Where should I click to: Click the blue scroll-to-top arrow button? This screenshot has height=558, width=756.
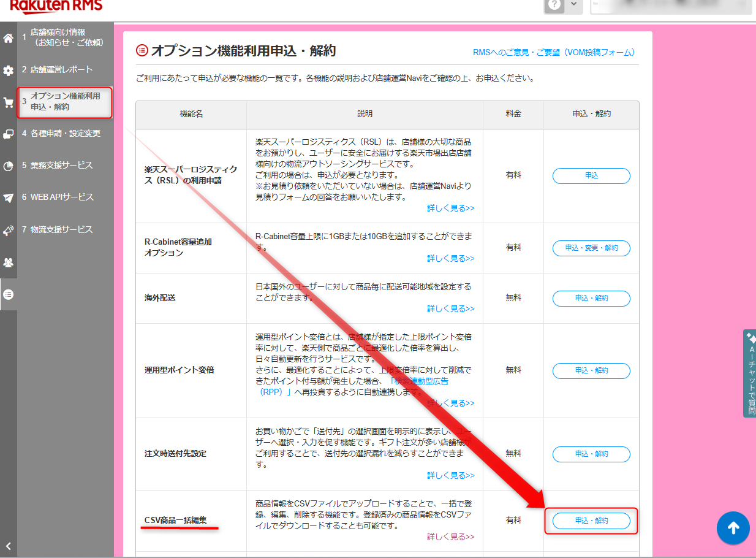pyautogui.click(x=733, y=528)
